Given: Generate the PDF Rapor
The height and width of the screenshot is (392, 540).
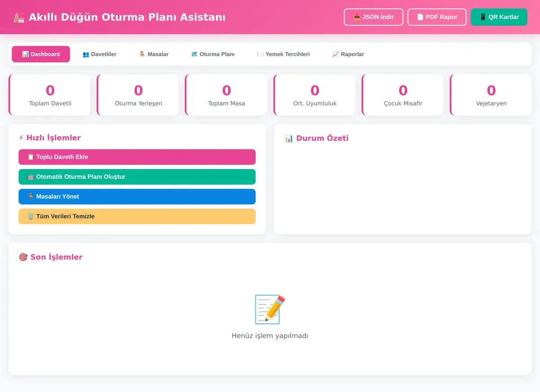Looking at the screenshot, I should point(437,17).
